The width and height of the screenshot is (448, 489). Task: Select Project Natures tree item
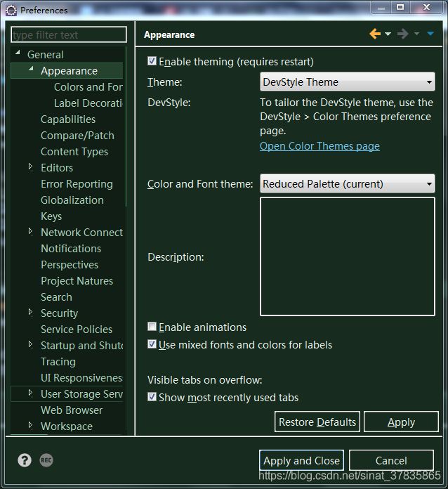(x=77, y=281)
